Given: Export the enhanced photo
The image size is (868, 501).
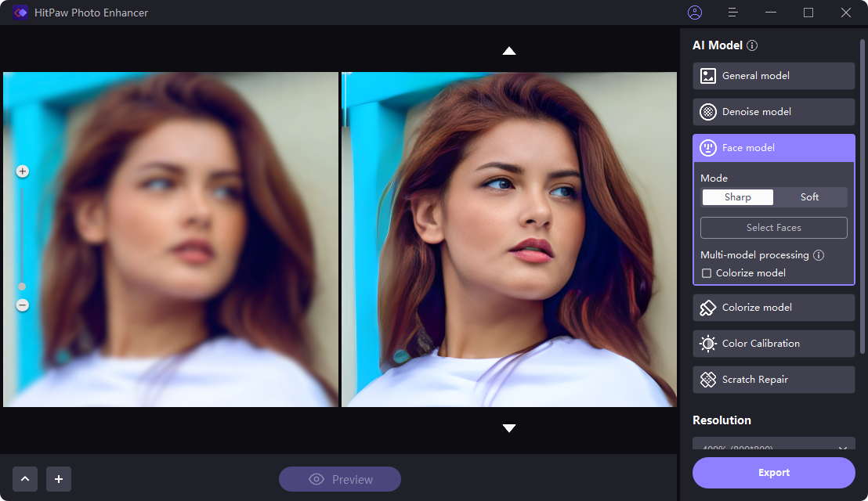Looking at the screenshot, I should [773, 472].
